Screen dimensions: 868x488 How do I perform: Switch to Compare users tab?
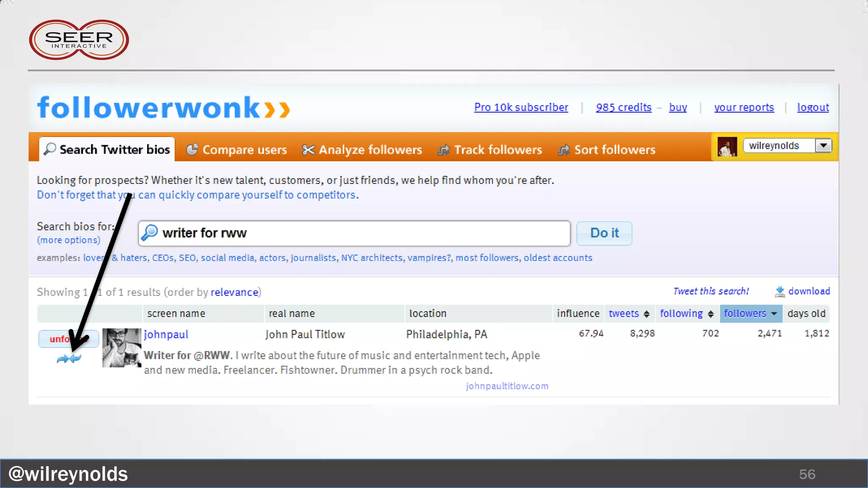coord(237,150)
